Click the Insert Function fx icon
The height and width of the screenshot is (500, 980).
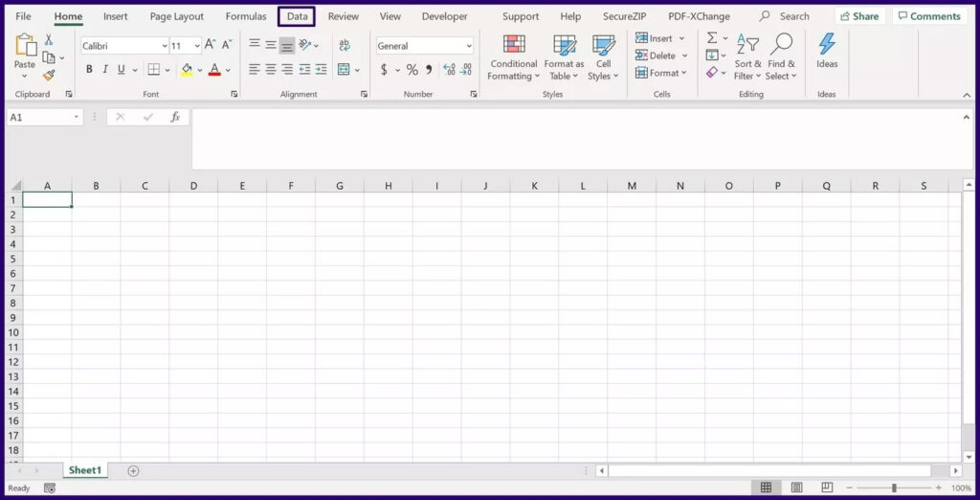[175, 117]
